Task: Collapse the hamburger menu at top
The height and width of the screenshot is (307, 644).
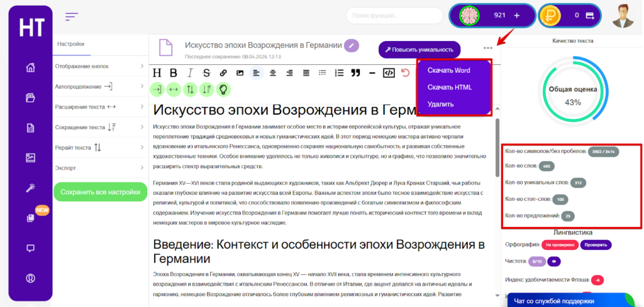Action: tap(72, 16)
